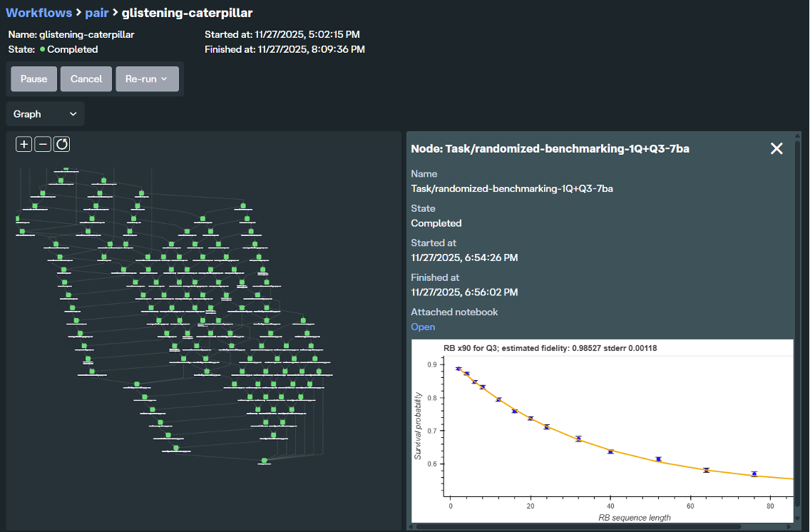Screen dimensions: 810x532
Task: Open the pair breadcrumb link
Action: (96, 12)
